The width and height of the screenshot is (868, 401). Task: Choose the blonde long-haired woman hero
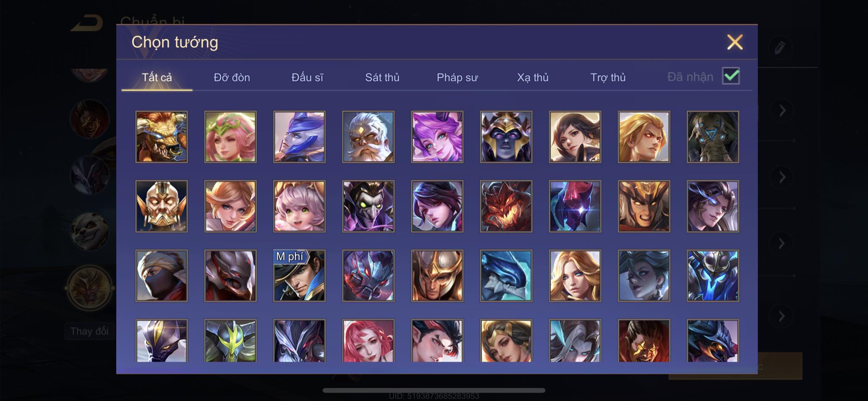575,276
